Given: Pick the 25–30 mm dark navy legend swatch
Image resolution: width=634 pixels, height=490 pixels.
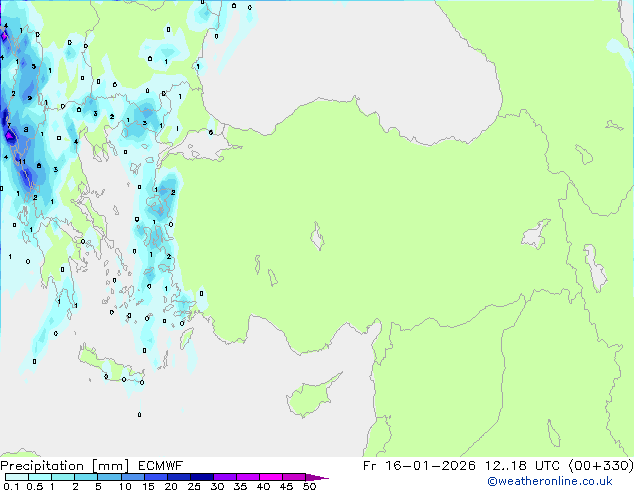Looking at the screenshot, I should point(202,477).
